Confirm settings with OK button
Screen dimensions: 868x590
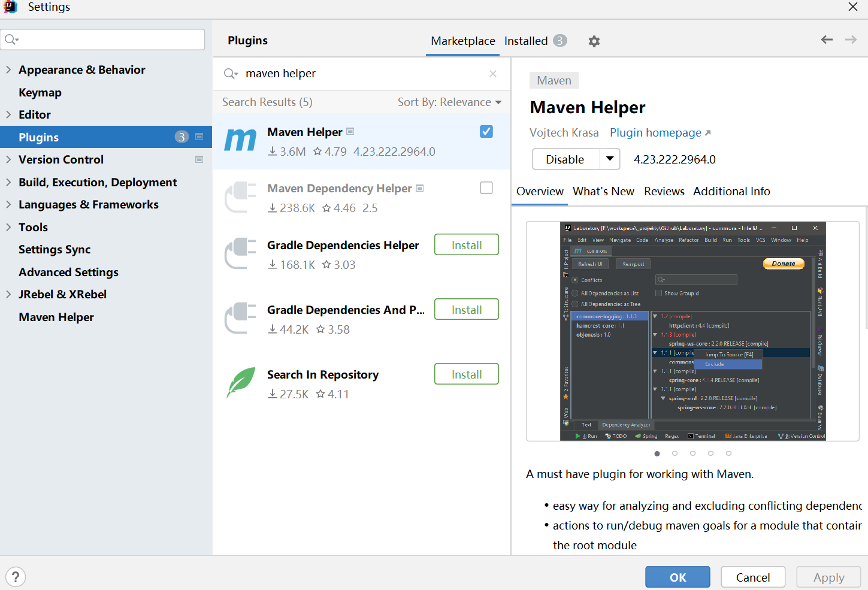678,577
